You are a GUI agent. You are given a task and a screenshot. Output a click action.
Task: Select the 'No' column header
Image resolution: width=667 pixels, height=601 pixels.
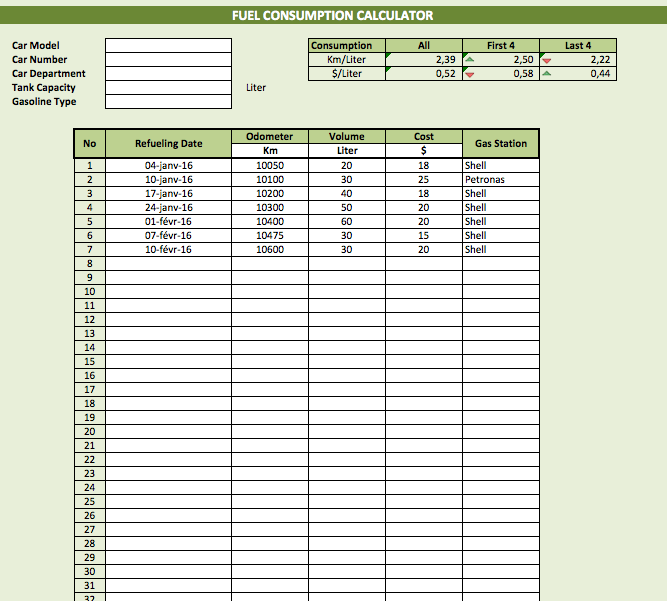(90, 144)
